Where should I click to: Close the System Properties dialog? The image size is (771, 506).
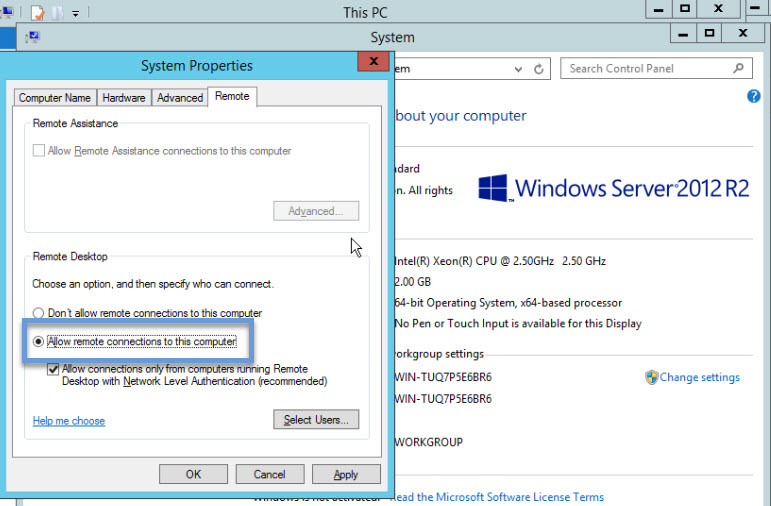point(373,62)
